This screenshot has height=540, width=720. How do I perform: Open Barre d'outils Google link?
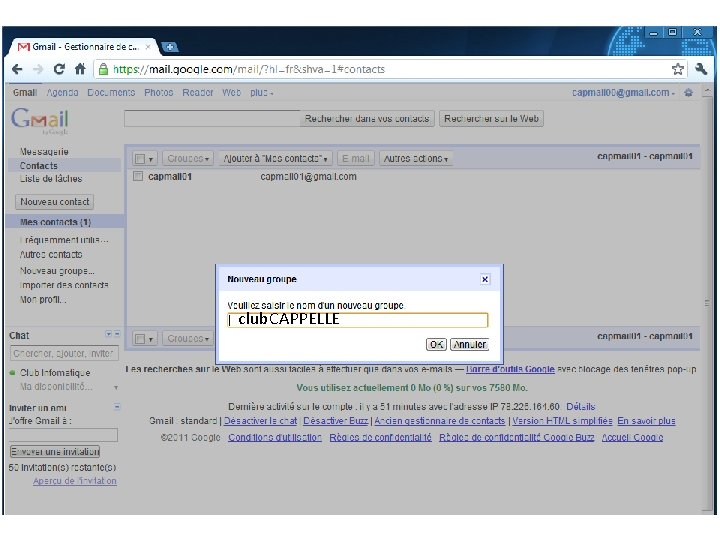coord(510,369)
